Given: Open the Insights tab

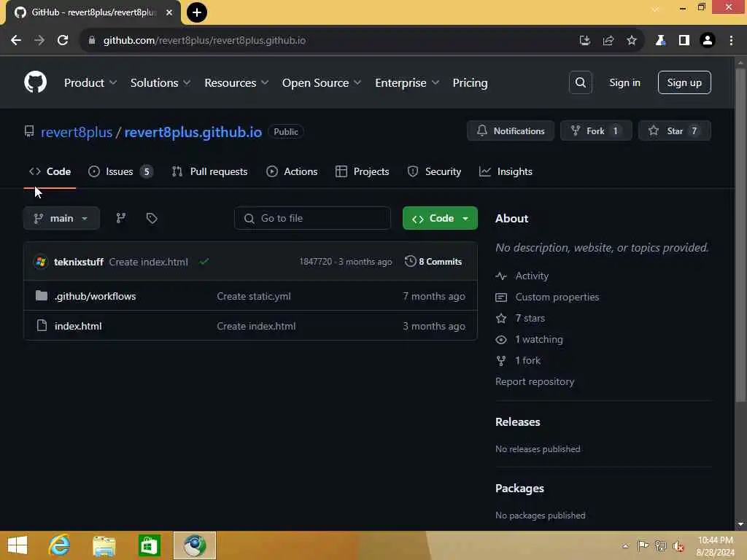Looking at the screenshot, I should [506, 171].
